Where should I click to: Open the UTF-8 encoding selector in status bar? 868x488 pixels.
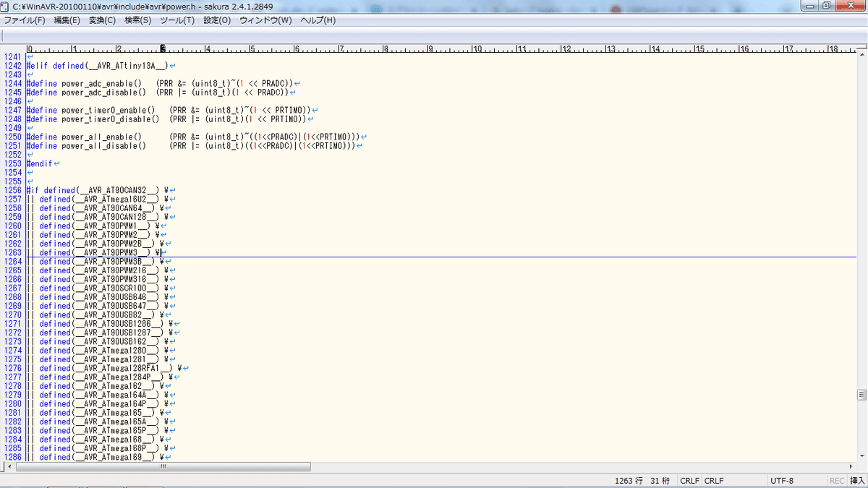click(782, 481)
